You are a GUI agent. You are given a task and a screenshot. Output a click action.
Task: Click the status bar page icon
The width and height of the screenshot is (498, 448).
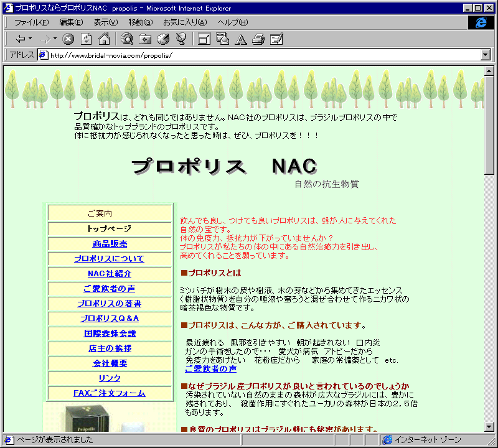tap(9, 440)
